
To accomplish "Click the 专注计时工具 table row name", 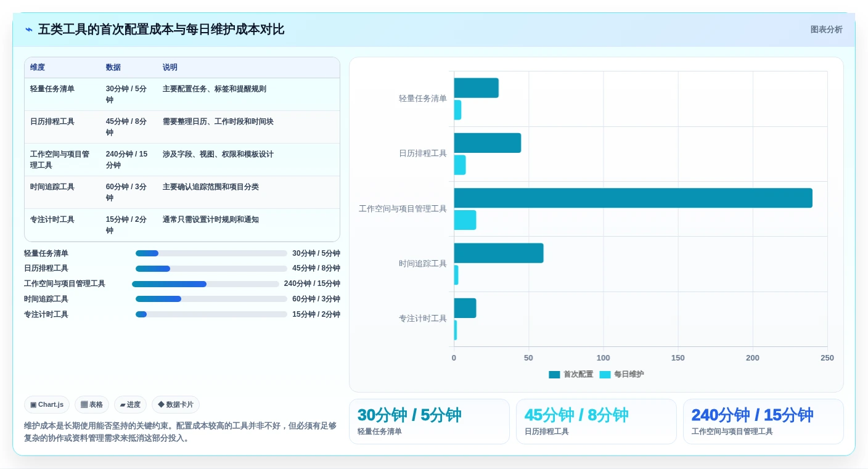I will click(52, 219).
